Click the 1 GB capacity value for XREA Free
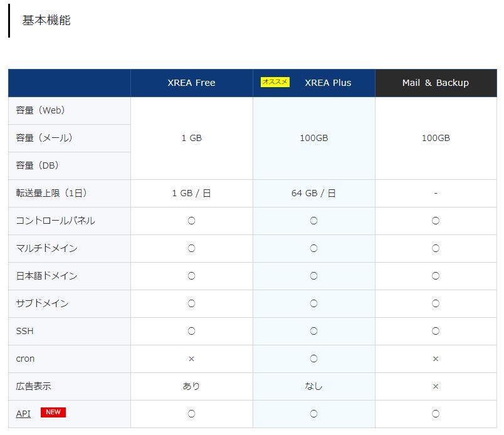This screenshot has width=504, height=435. point(192,139)
